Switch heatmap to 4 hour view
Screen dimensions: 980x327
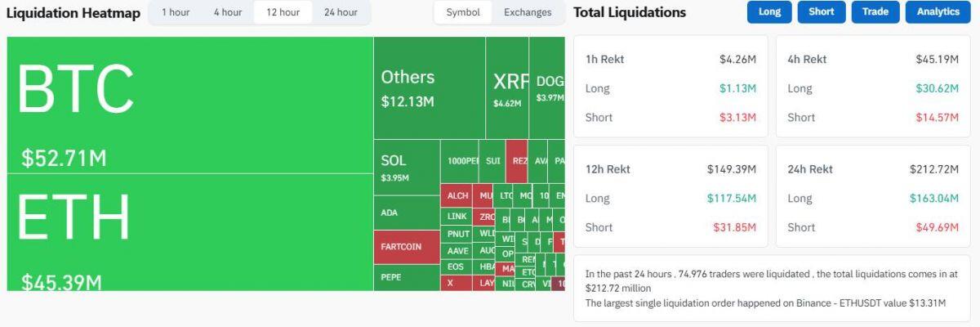point(228,12)
